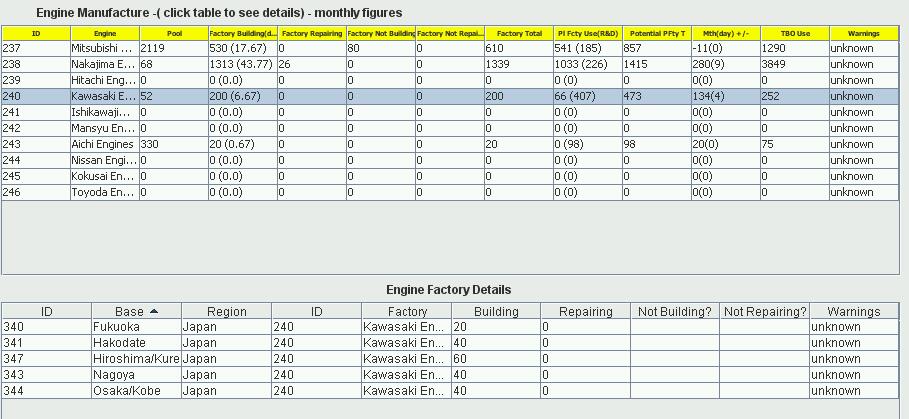Click the Pool column header
909x419 pixels.
174,33
